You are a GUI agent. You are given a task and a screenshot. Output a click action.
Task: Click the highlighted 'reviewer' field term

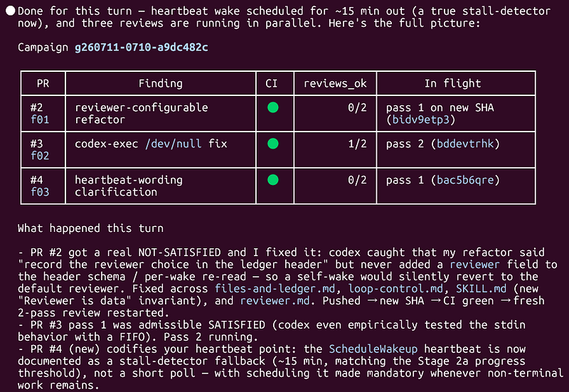[x=474, y=265]
